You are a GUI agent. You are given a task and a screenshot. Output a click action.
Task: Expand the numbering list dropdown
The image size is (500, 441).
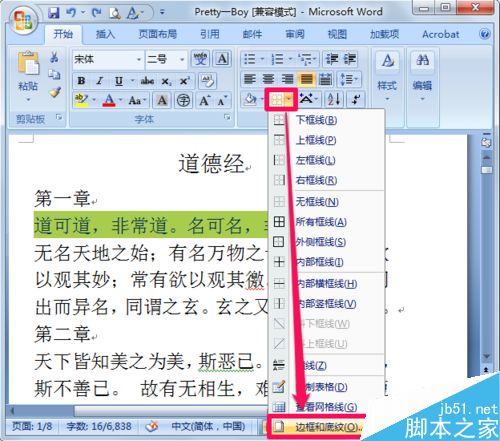pyautogui.click(x=290, y=59)
